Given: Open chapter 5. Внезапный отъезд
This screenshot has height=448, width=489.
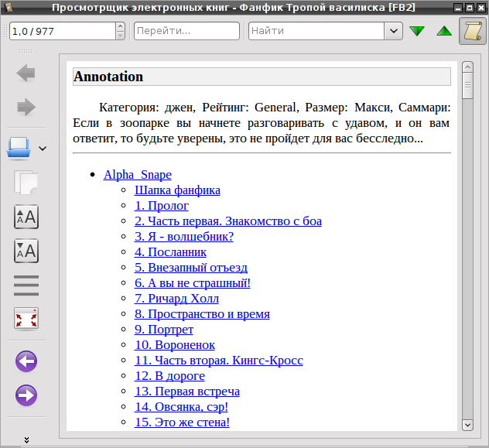Looking at the screenshot, I should [191, 268].
